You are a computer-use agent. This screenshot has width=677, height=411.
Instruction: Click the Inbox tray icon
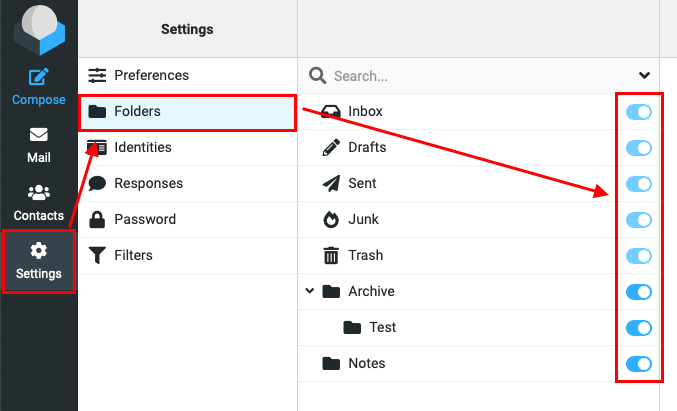(x=332, y=112)
